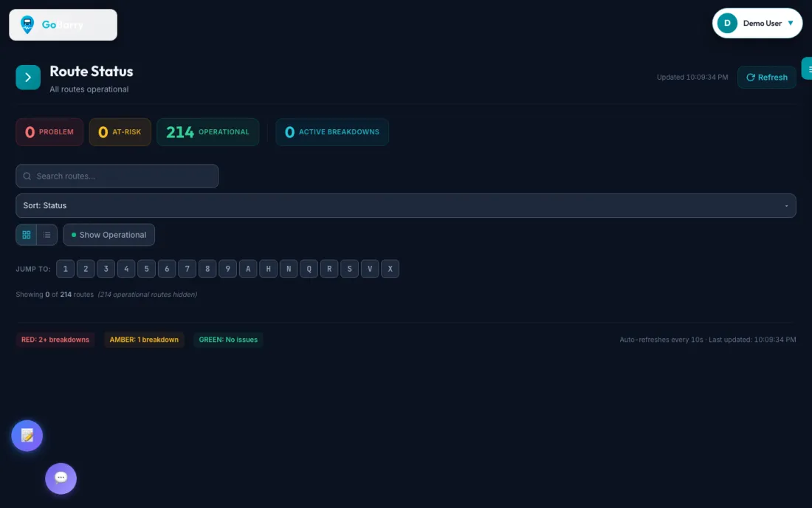Click the GoBarry logo

[63, 24]
